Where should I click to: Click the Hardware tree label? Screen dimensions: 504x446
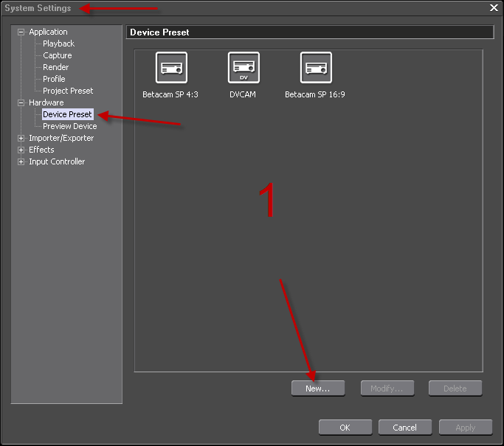click(x=46, y=102)
